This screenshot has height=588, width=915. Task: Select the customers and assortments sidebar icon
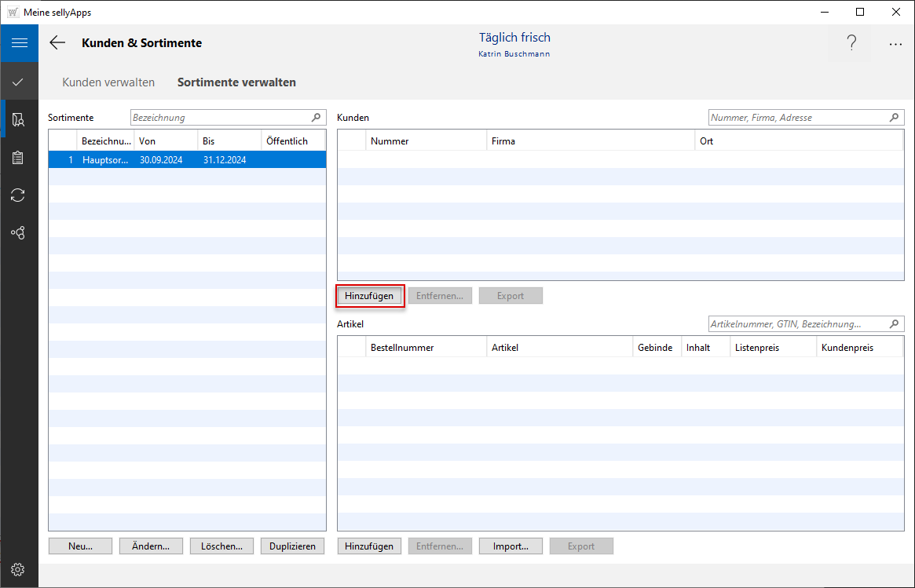tap(19, 119)
